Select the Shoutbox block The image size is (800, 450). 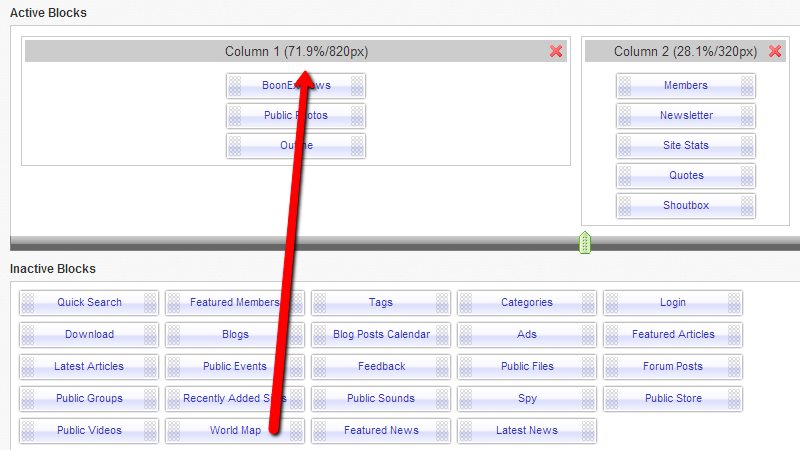click(685, 206)
